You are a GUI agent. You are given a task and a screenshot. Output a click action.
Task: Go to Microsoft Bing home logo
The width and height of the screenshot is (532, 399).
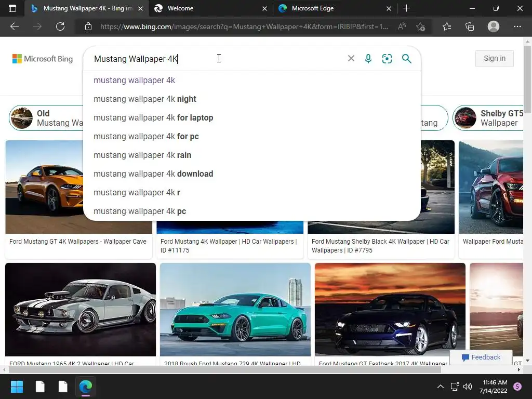point(43,59)
